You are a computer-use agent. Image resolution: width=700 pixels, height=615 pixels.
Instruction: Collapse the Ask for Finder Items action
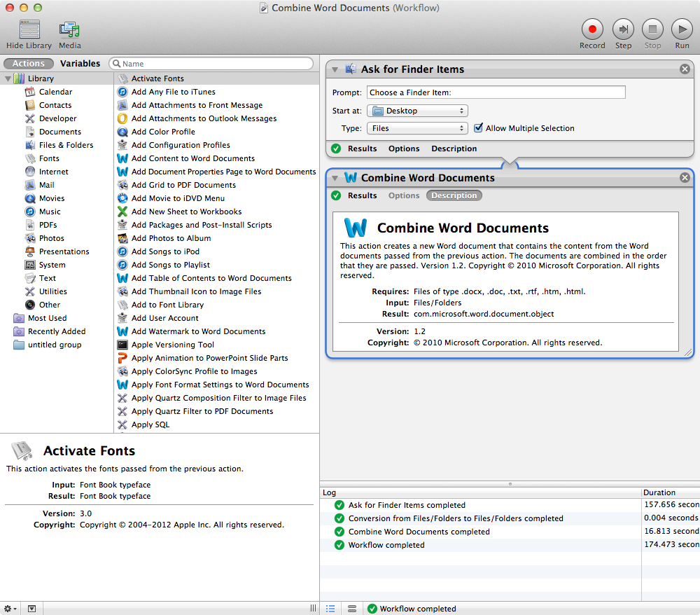point(335,69)
